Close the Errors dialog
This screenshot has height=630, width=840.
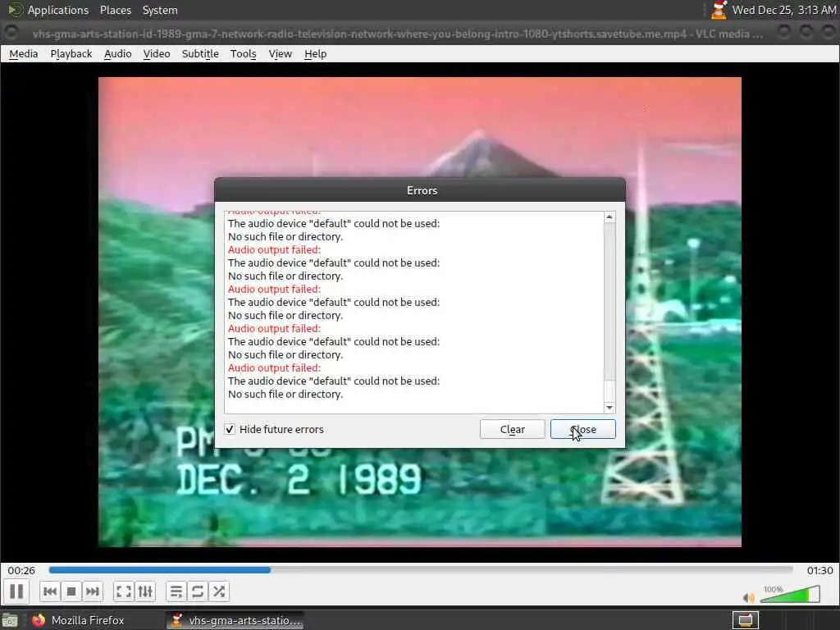(583, 429)
